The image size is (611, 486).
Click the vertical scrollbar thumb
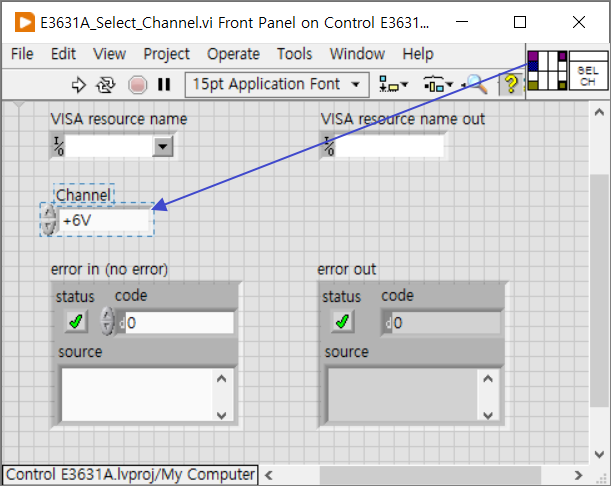(x=599, y=291)
